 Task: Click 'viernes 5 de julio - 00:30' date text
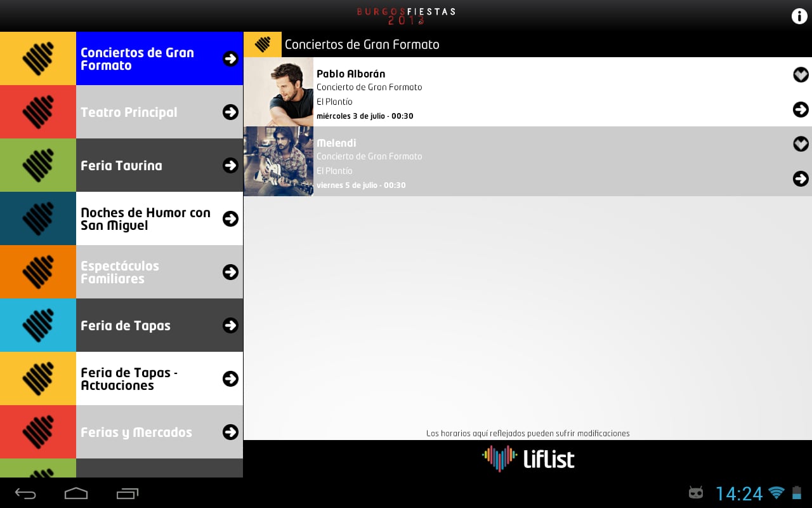pos(361,185)
